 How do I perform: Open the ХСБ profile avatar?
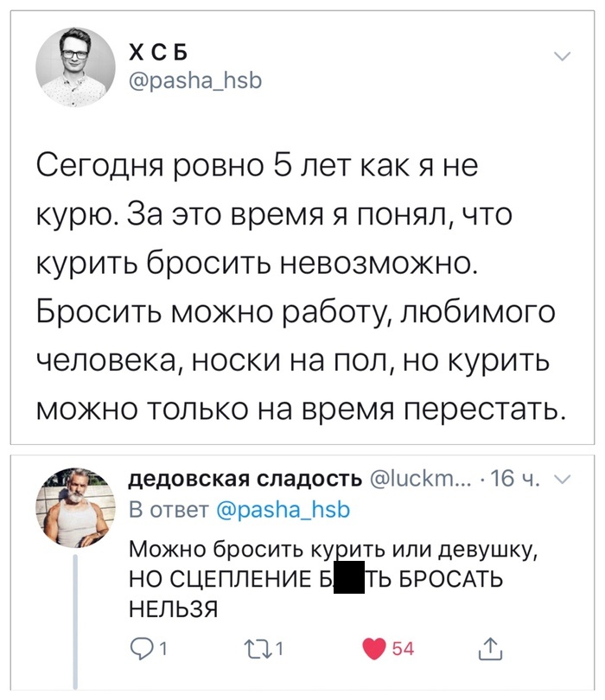(x=75, y=66)
